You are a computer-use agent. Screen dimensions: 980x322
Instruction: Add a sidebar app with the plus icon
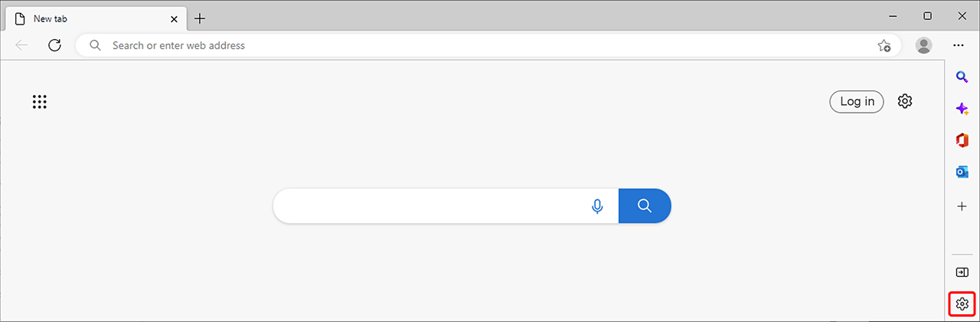coord(962,206)
